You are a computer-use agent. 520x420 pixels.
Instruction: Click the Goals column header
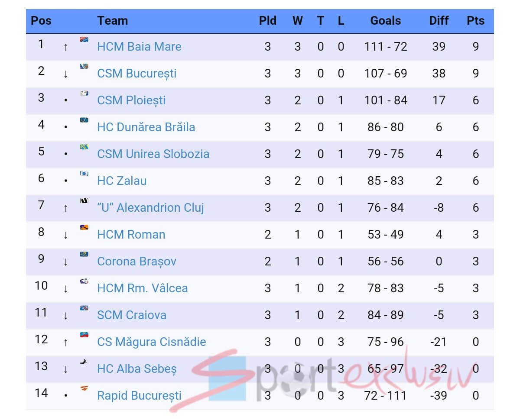(x=385, y=21)
